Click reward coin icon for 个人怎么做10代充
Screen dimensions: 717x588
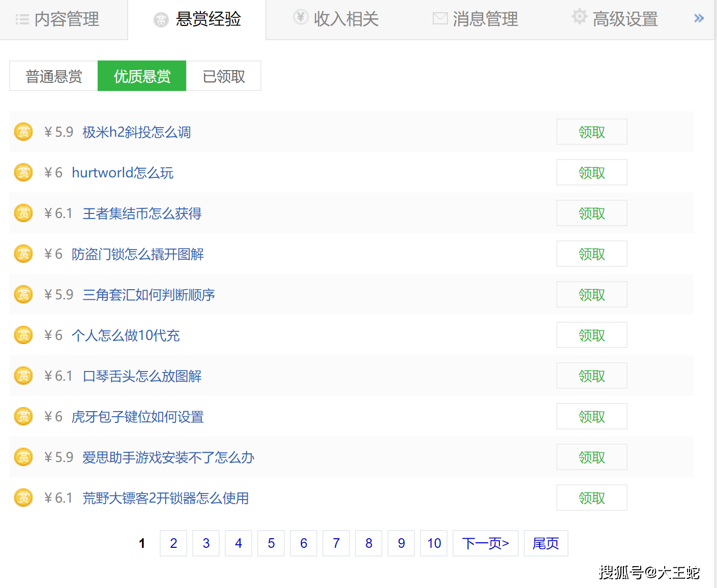click(23, 335)
